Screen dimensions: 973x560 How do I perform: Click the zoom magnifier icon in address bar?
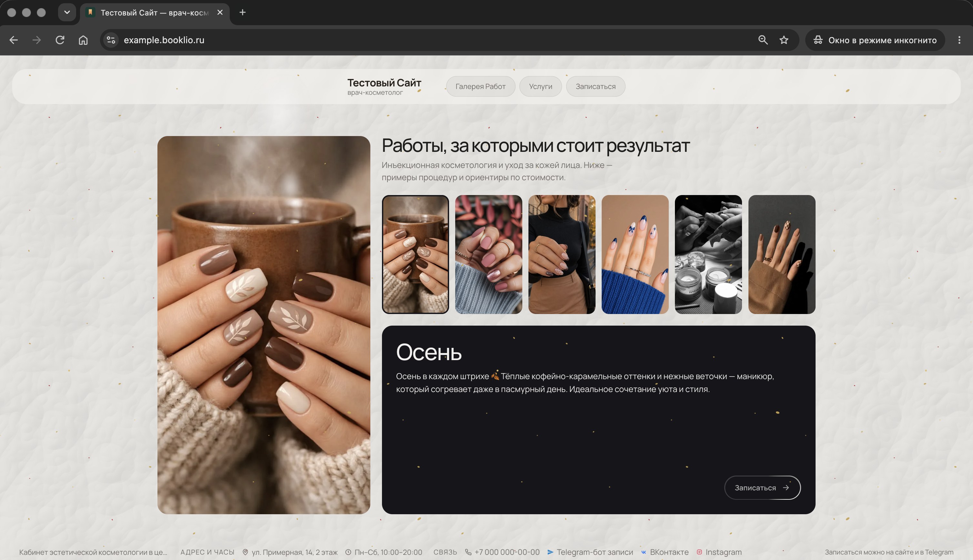click(763, 40)
